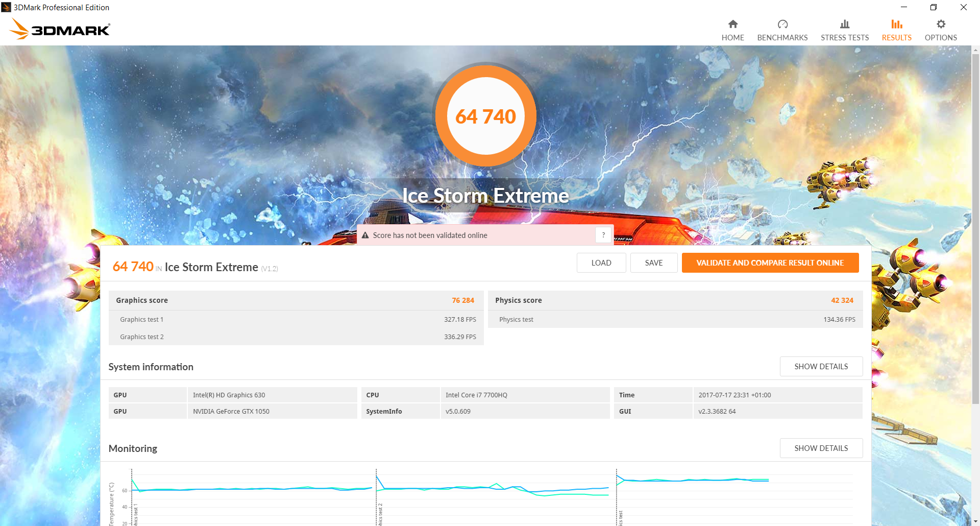This screenshot has height=526, width=980.
Task: Click the warning triangle icon beside validation message
Action: (x=365, y=235)
